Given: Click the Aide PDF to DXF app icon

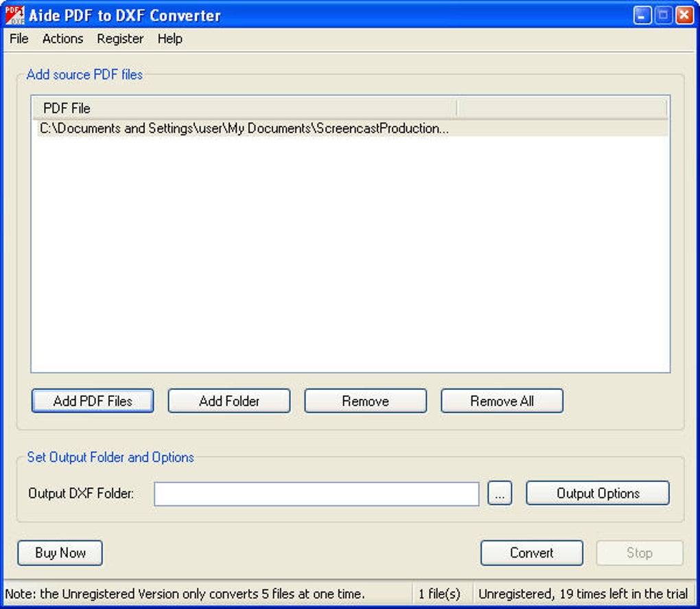Looking at the screenshot, I should tap(14, 14).
